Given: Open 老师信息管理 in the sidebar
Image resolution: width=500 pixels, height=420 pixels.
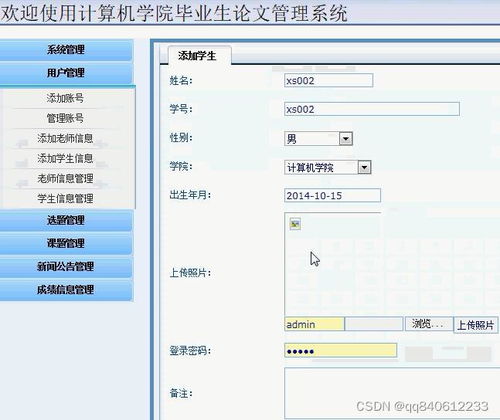Looking at the screenshot, I should point(65,178).
